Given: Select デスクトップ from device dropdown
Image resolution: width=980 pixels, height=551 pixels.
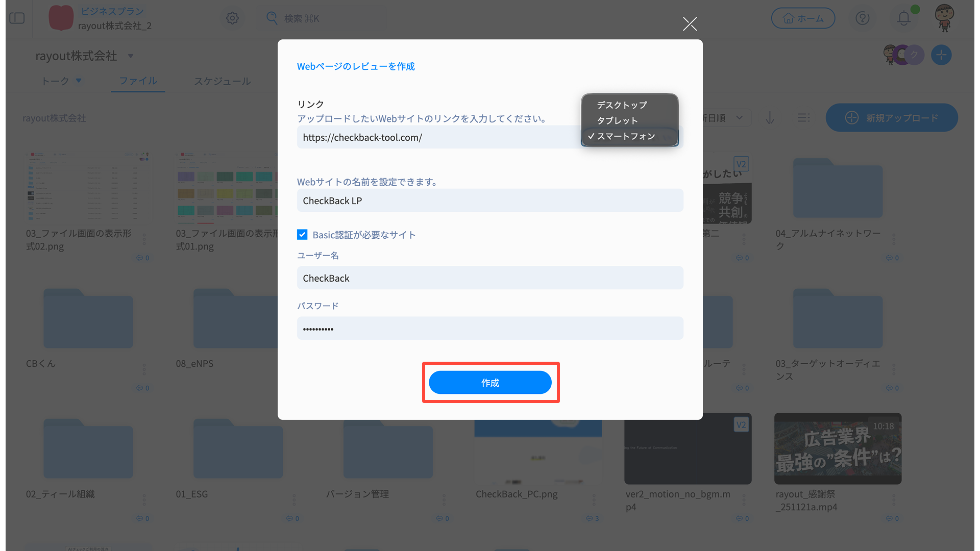Looking at the screenshot, I should [622, 105].
